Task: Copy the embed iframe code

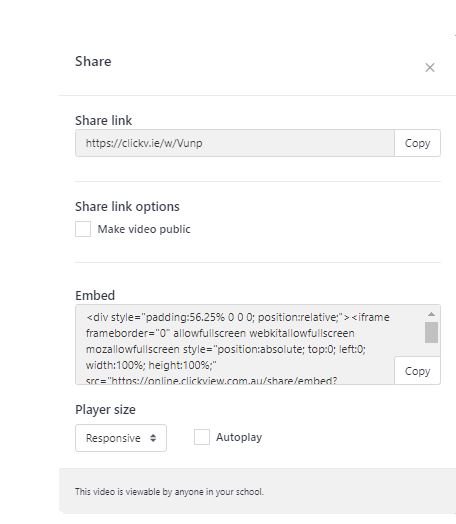Action: click(x=417, y=371)
